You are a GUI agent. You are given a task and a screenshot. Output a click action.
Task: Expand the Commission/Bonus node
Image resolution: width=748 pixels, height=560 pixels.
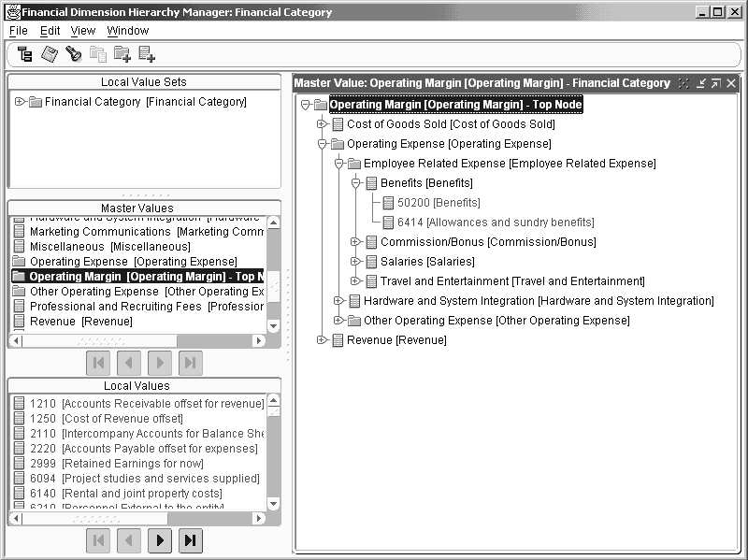(x=355, y=242)
